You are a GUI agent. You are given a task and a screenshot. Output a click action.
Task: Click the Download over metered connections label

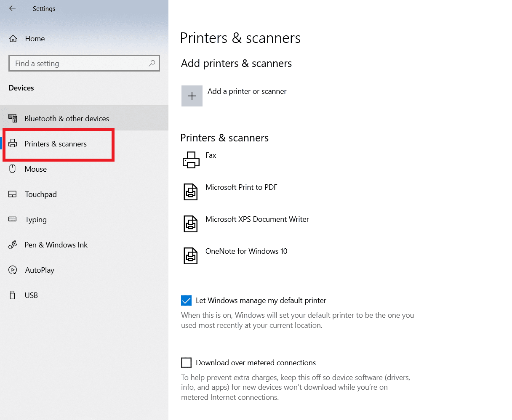[256, 363]
